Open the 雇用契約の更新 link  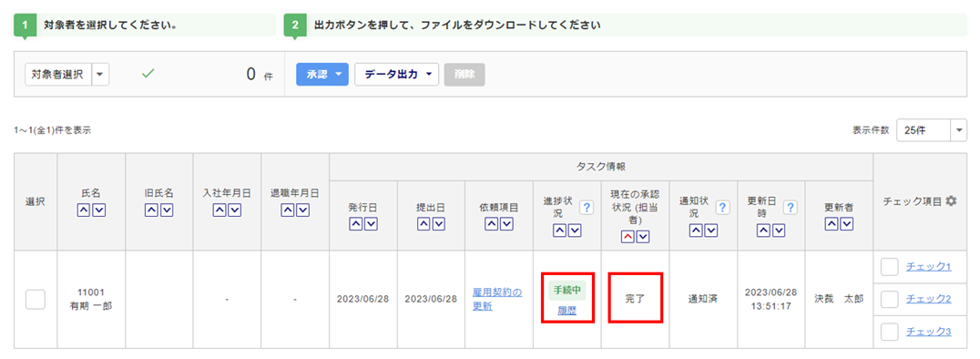pyautogui.click(x=497, y=300)
